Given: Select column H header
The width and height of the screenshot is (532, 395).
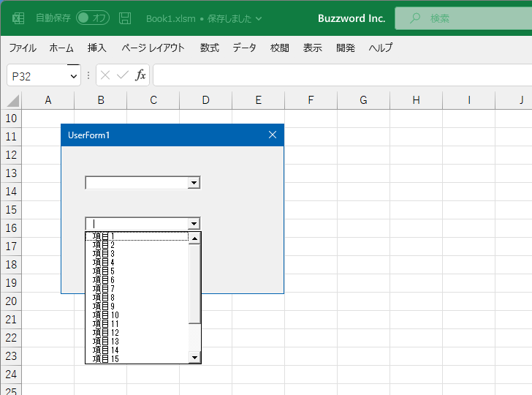Looking at the screenshot, I should pos(417,100).
